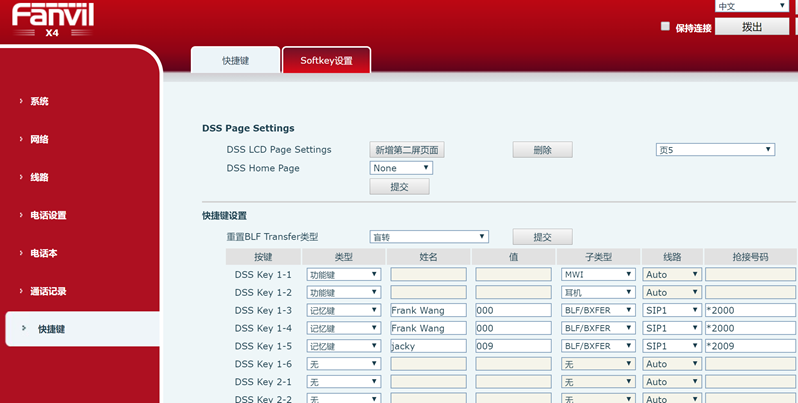Click the 新增第二屏页面 button

click(x=406, y=150)
